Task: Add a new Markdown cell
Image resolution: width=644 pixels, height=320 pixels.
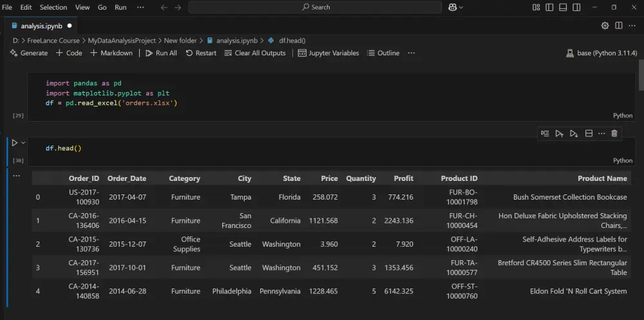Action: tap(111, 53)
